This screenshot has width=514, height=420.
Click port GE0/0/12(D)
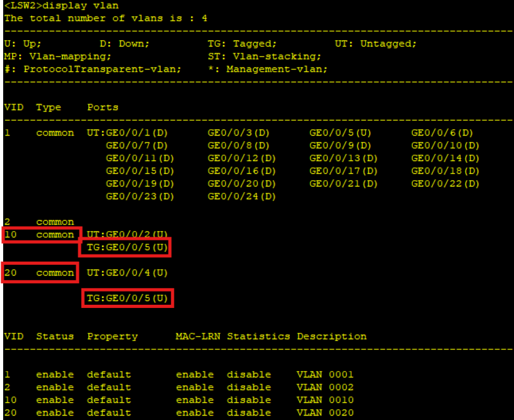coord(242,158)
